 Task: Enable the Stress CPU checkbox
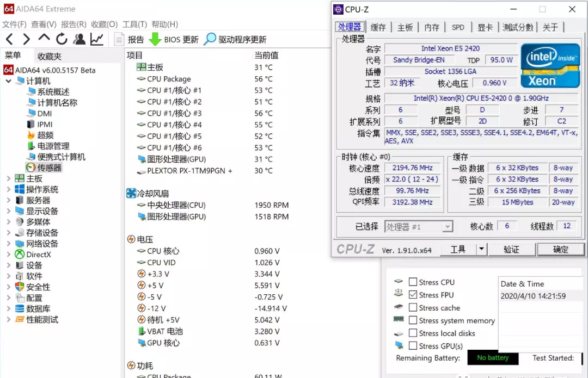(413, 282)
